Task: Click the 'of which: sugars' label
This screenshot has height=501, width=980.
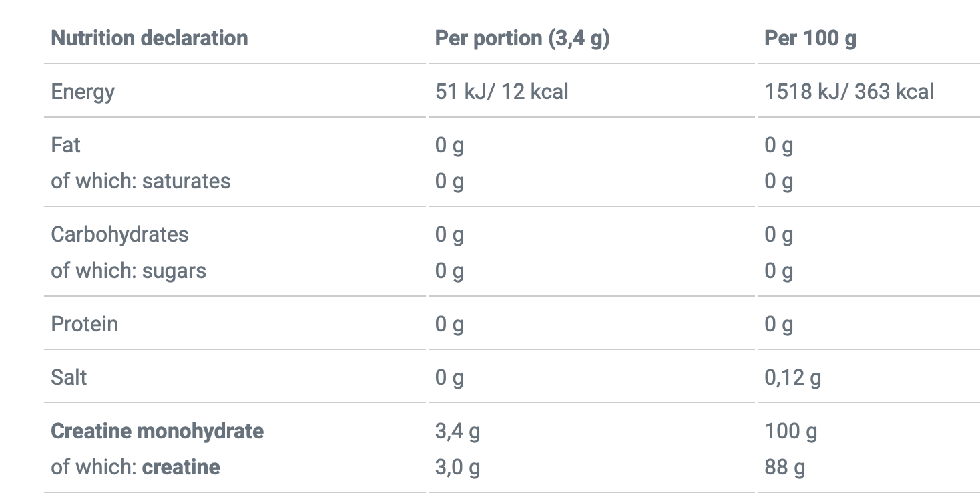Action: pyautogui.click(x=128, y=271)
